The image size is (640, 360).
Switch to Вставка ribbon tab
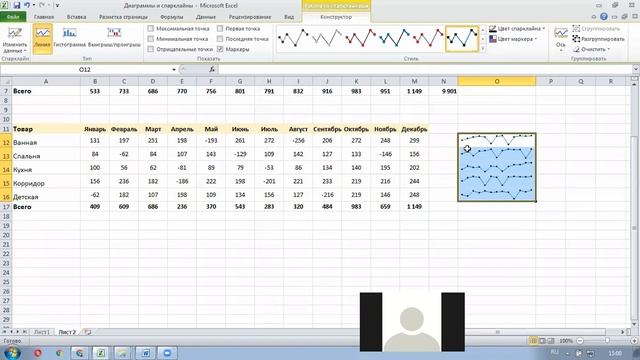click(x=76, y=17)
